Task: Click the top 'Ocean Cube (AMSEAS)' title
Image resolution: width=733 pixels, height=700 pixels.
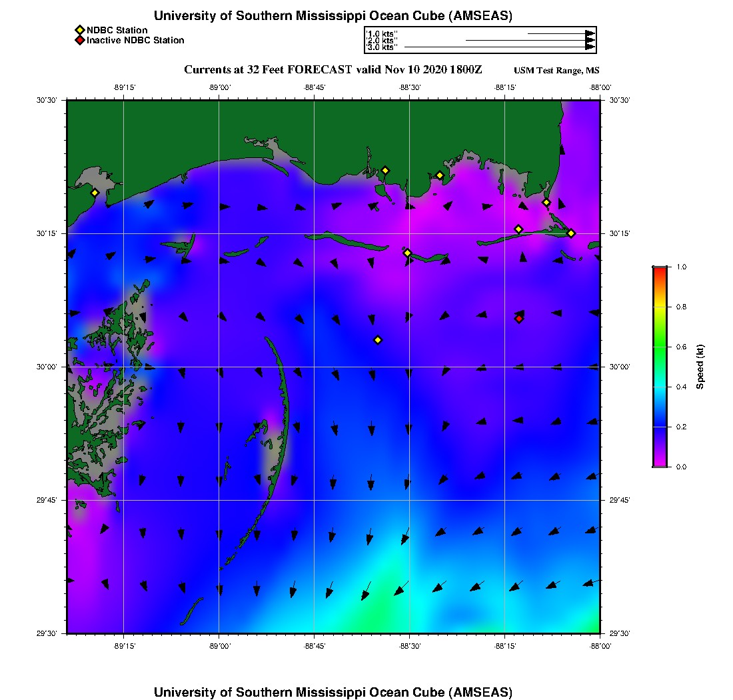Action: pyautogui.click(x=333, y=16)
